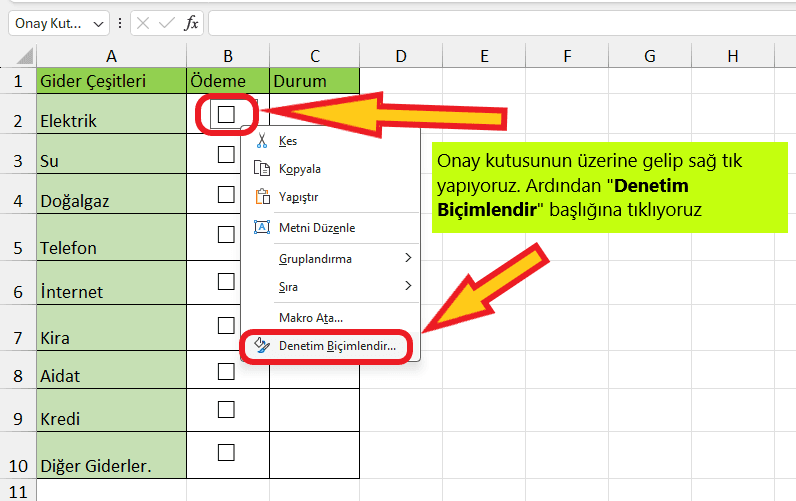Click the Kes scissors icon
The image size is (796, 501).
point(262,141)
